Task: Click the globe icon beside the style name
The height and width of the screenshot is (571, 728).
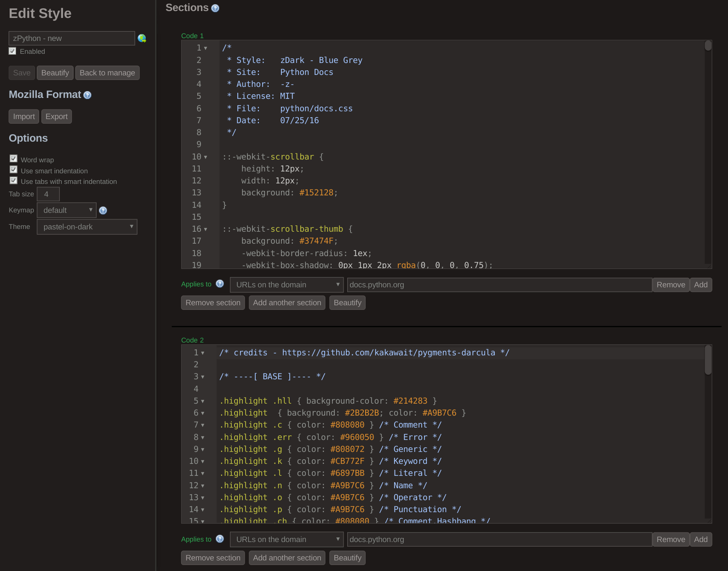Action: tap(142, 39)
